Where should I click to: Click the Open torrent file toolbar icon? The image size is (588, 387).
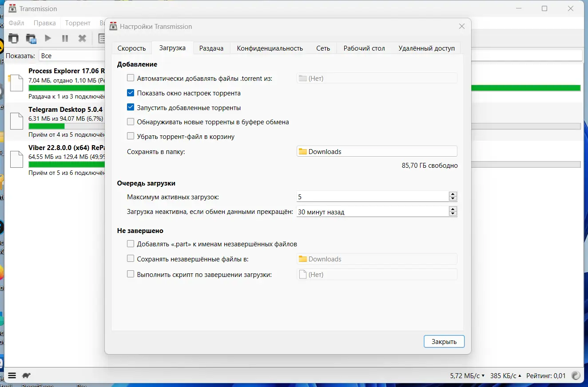point(14,39)
